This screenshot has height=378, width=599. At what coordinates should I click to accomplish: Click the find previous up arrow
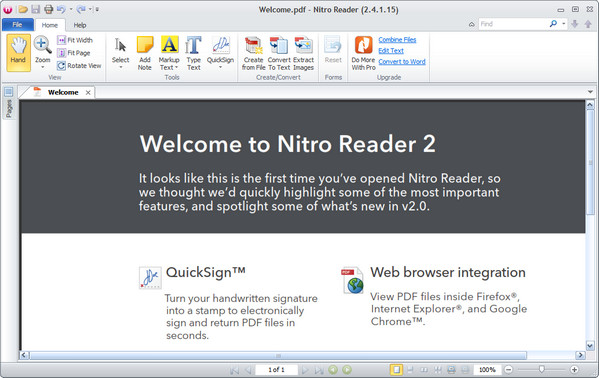click(x=588, y=24)
